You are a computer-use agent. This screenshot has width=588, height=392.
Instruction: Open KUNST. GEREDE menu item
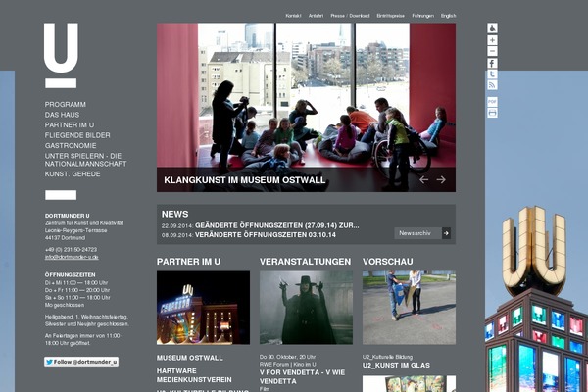(73, 174)
